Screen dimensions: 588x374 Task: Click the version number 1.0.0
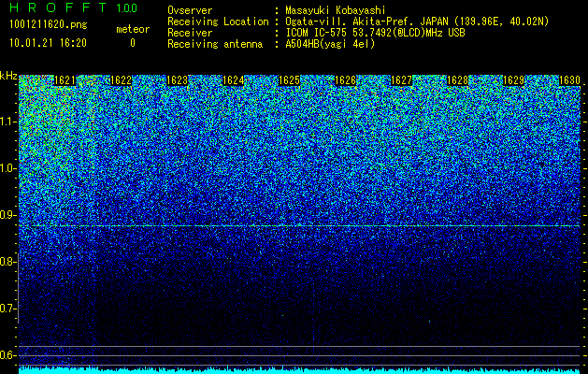tap(127, 7)
